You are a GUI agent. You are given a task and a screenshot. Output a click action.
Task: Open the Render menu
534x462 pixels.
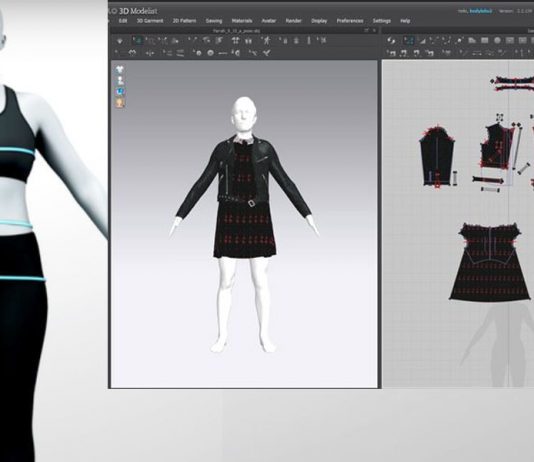point(294,21)
